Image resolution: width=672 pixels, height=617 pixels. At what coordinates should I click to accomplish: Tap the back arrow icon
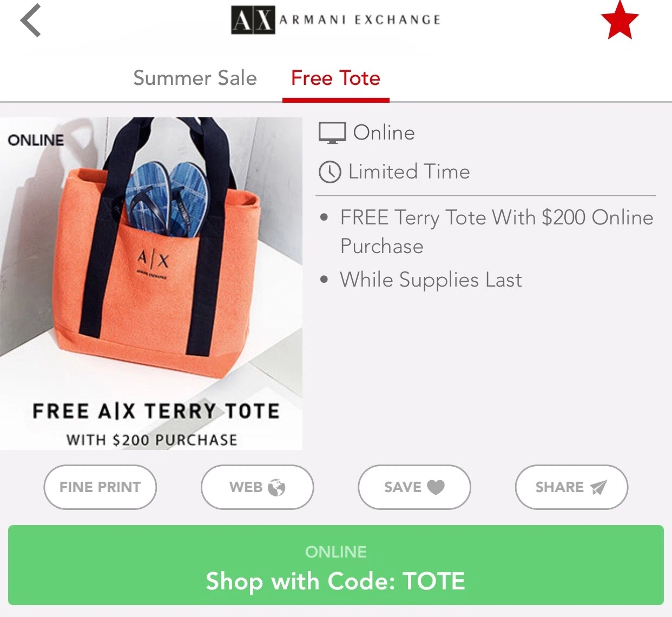pyautogui.click(x=31, y=21)
